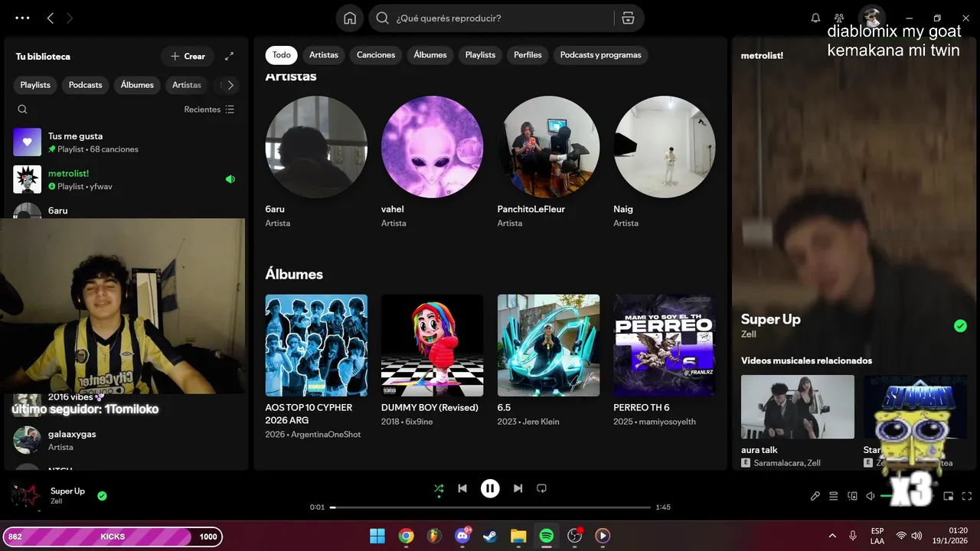Open Recientes sort options
The width and height of the screenshot is (980, 551).
[x=209, y=109]
